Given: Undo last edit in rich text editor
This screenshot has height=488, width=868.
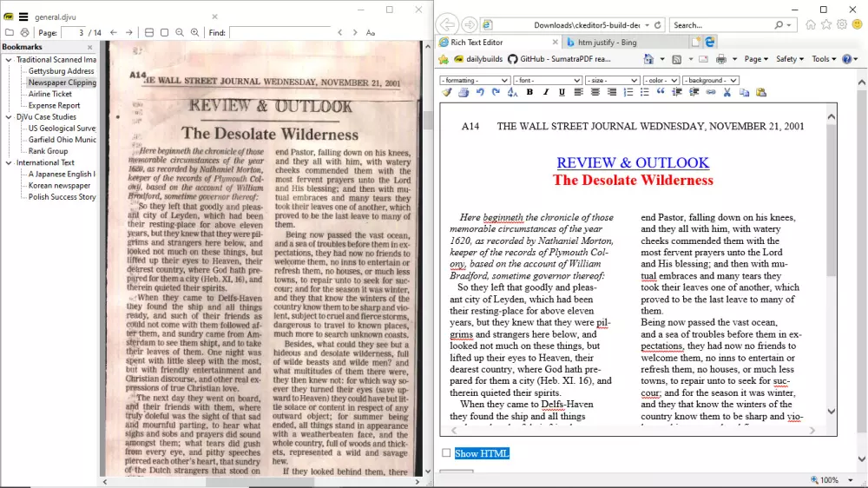Looking at the screenshot, I should point(480,93).
